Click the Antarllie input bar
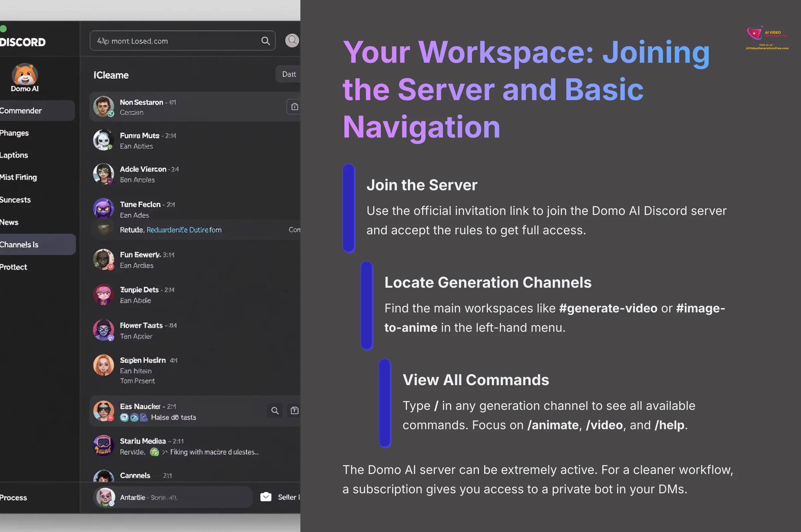The width and height of the screenshot is (801, 532). click(x=173, y=497)
